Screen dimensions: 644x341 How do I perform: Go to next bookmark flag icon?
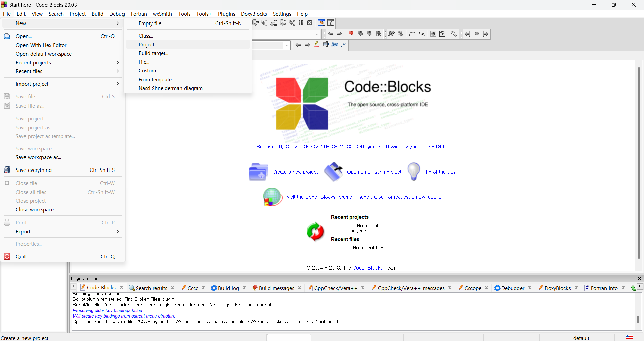pyautogui.click(x=369, y=34)
